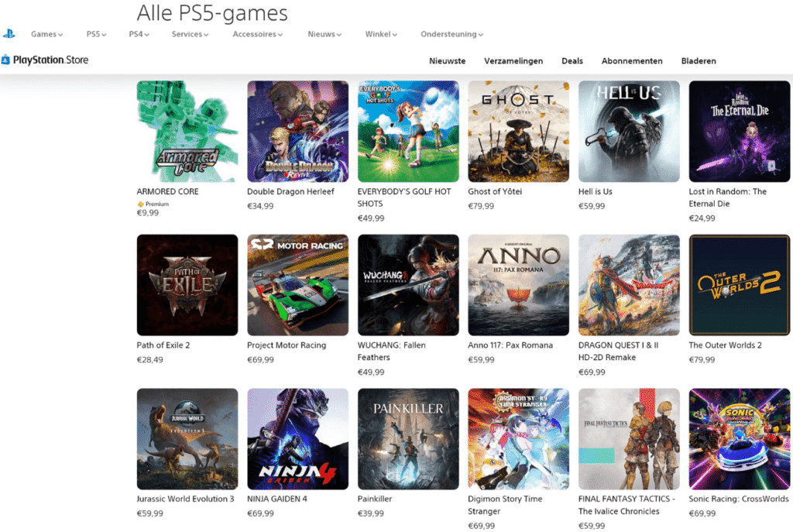The height and width of the screenshot is (532, 793).
Task: Open the Jurassic World Evolution 3 cover
Action: tap(187, 439)
